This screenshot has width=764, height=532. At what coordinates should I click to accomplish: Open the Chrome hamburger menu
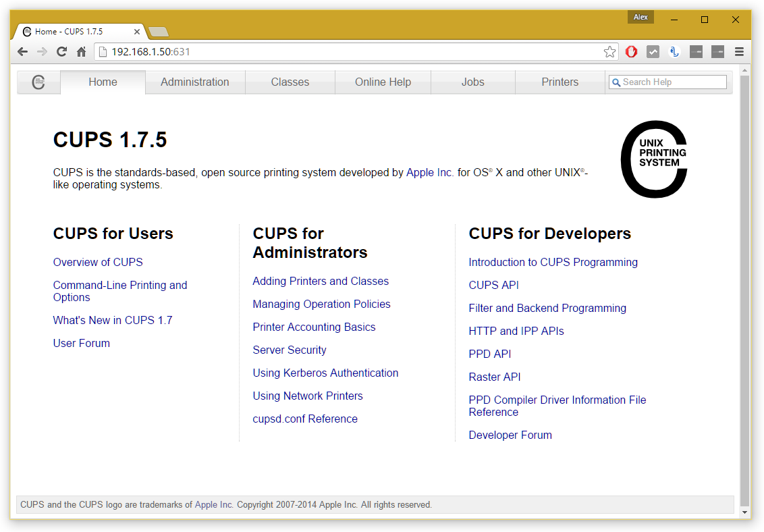pyautogui.click(x=739, y=51)
